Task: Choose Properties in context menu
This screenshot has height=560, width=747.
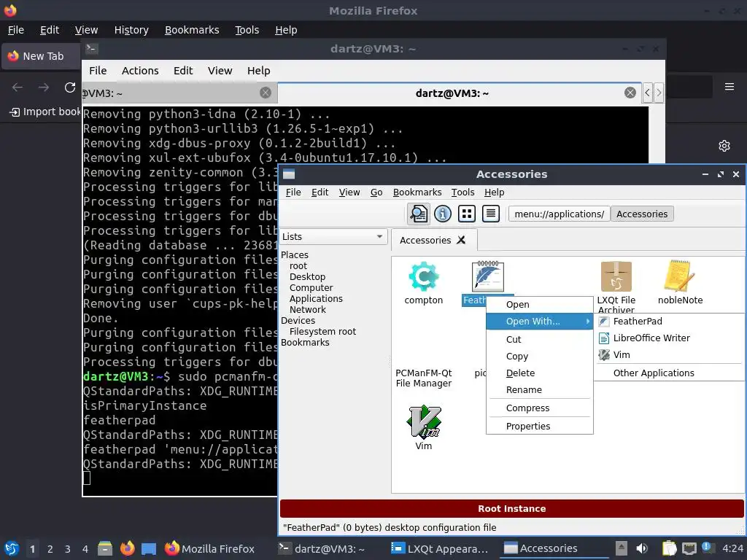Action: 539,426
